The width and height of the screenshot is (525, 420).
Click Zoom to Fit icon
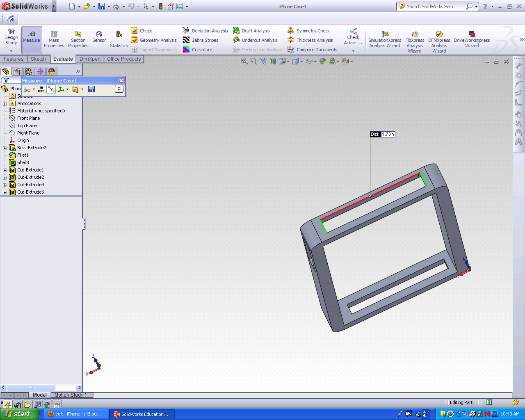(244, 61)
